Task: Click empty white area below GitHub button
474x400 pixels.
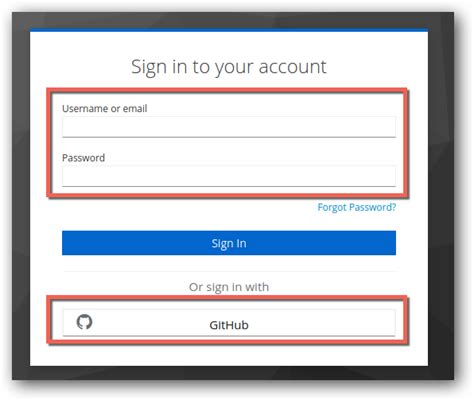Action: 229,355
